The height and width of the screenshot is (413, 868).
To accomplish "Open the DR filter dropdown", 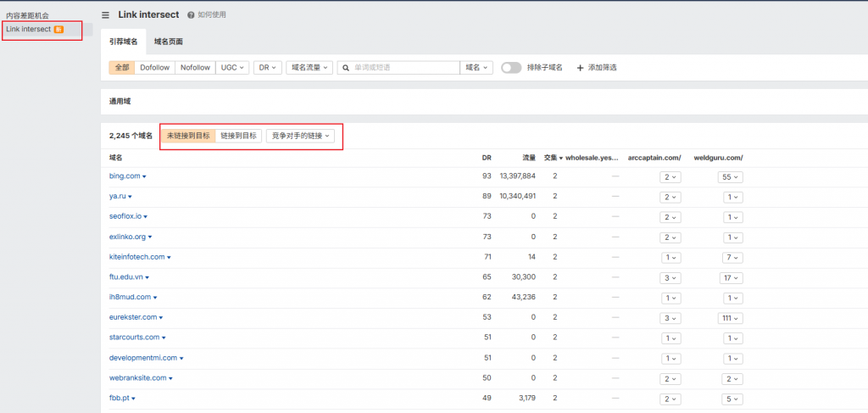I will (267, 67).
